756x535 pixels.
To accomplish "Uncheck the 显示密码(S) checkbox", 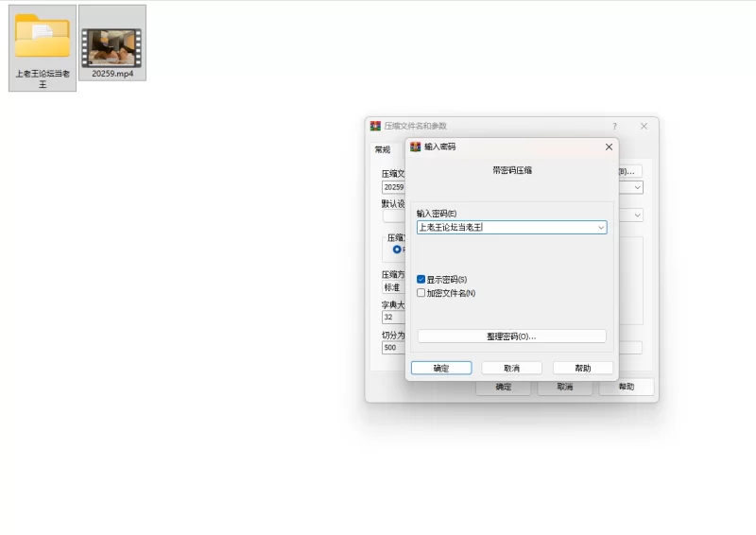I will pos(421,280).
